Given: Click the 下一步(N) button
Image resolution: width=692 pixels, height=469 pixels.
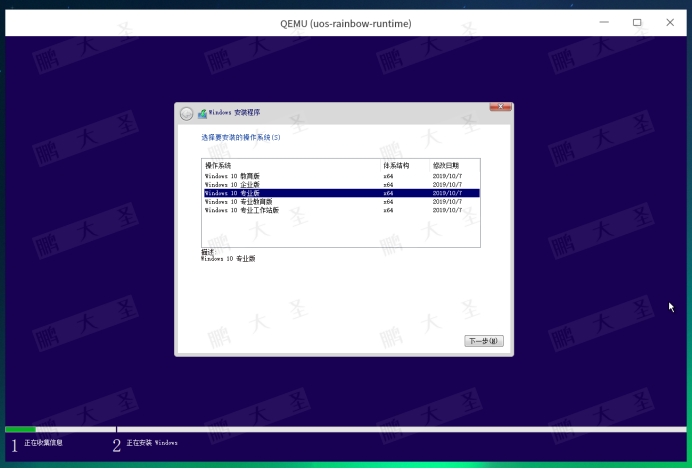Looking at the screenshot, I should pyautogui.click(x=484, y=341).
